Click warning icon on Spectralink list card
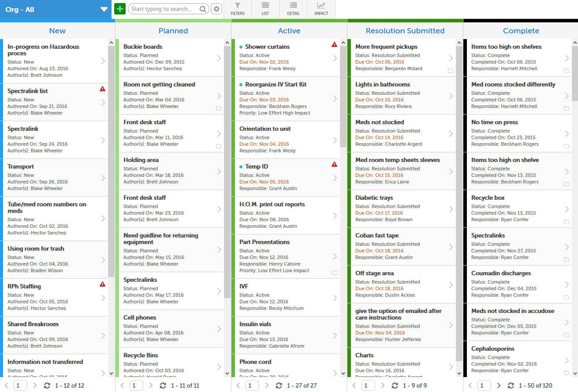This screenshot has height=392, width=578. pos(102,89)
